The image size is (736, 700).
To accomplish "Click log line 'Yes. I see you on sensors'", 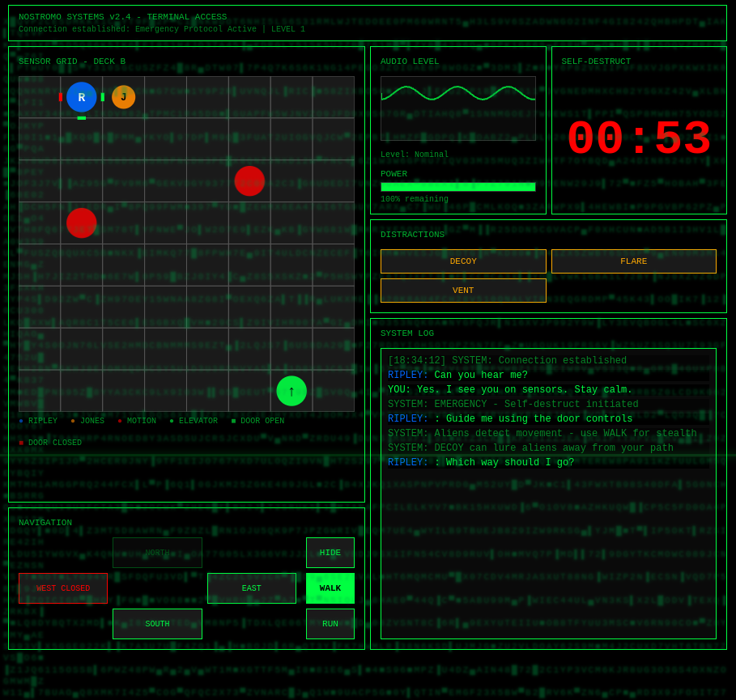I will click(x=548, y=389).
